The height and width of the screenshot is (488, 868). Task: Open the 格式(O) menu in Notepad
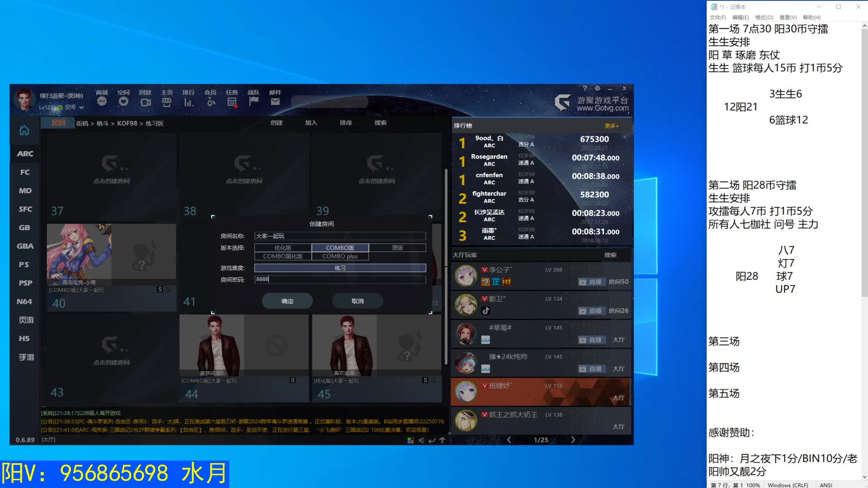click(764, 18)
